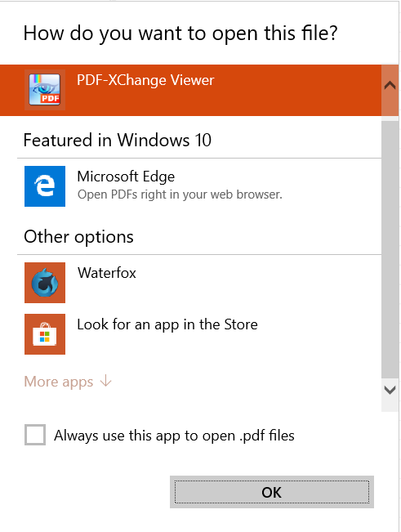The image size is (401, 532).
Task: Check Always use this app checkbox
Action: point(35,435)
